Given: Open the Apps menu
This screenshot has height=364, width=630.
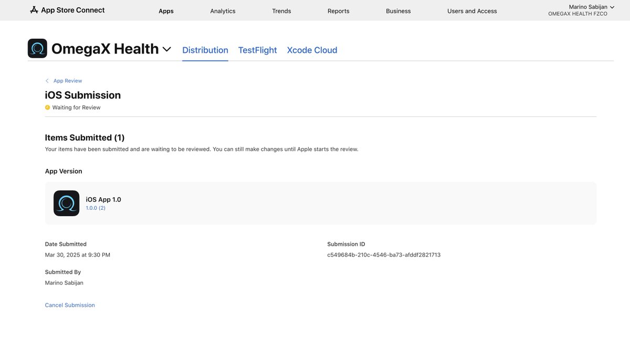Looking at the screenshot, I should click(x=166, y=11).
